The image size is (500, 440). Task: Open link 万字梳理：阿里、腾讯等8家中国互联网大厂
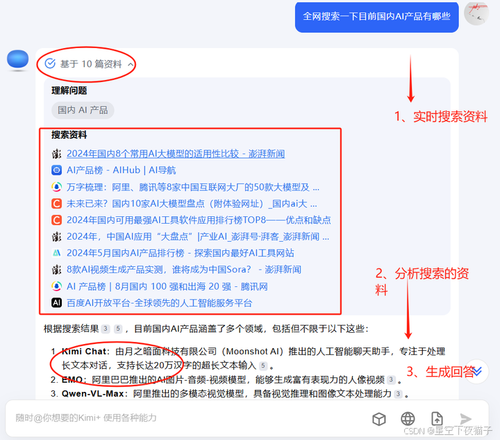coord(193,187)
